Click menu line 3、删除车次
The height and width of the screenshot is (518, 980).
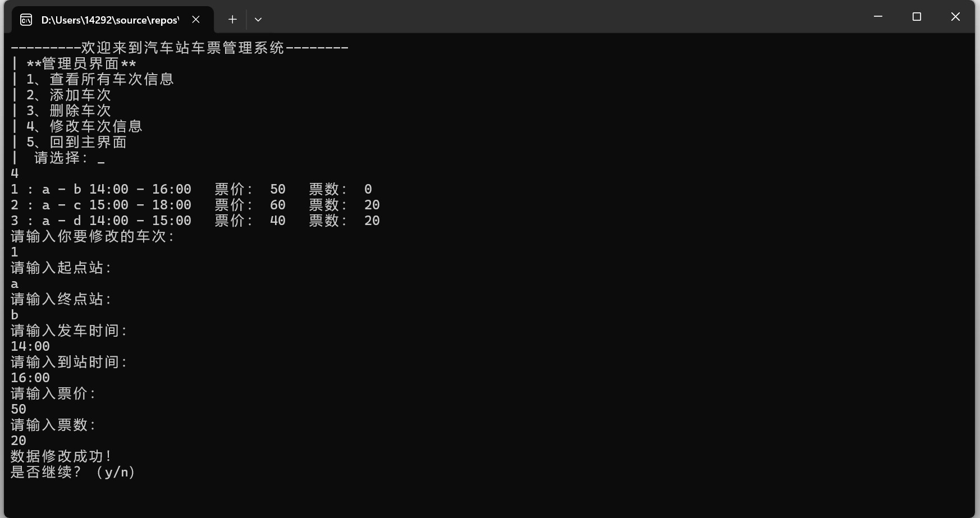coord(68,111)
